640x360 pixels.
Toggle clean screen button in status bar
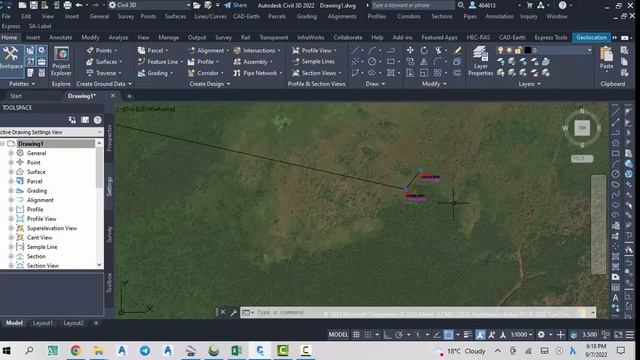619,335
